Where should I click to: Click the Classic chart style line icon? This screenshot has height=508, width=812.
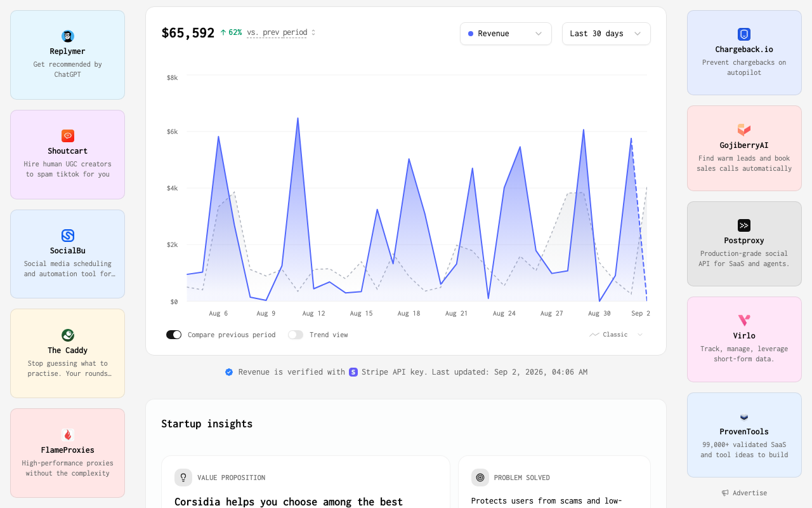click(x=594, y=335)
